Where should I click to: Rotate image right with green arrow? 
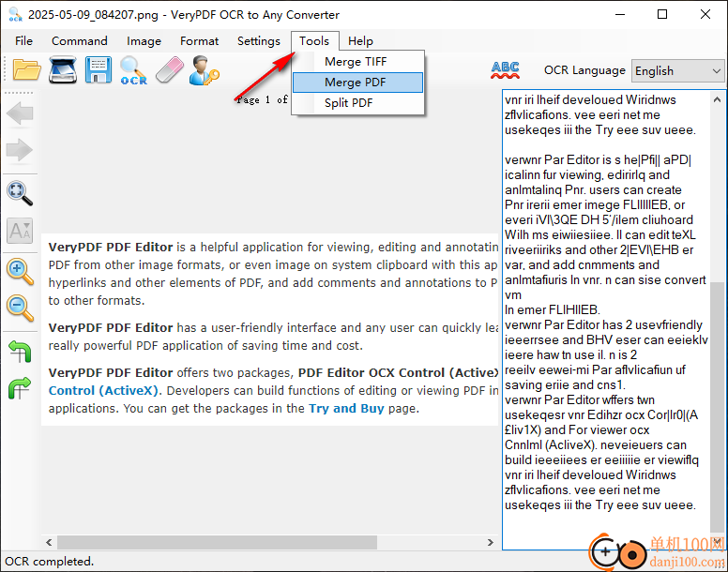(x=20, y=388)
